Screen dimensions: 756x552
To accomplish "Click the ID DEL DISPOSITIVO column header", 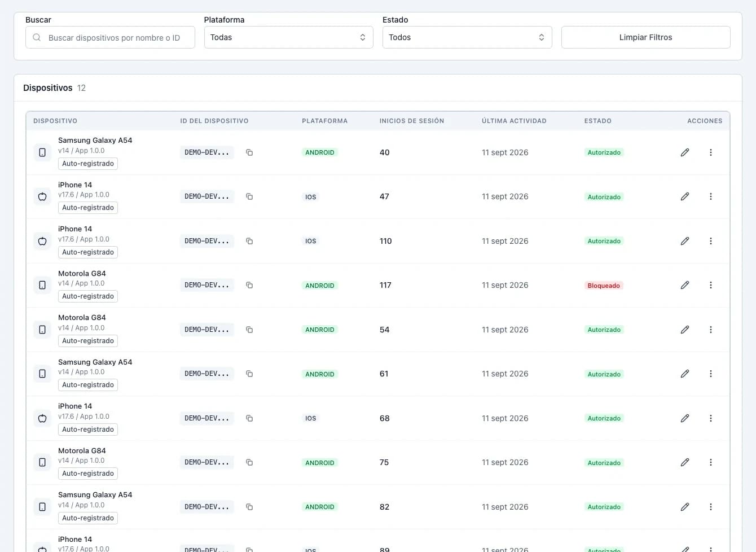I will point(214,121).
